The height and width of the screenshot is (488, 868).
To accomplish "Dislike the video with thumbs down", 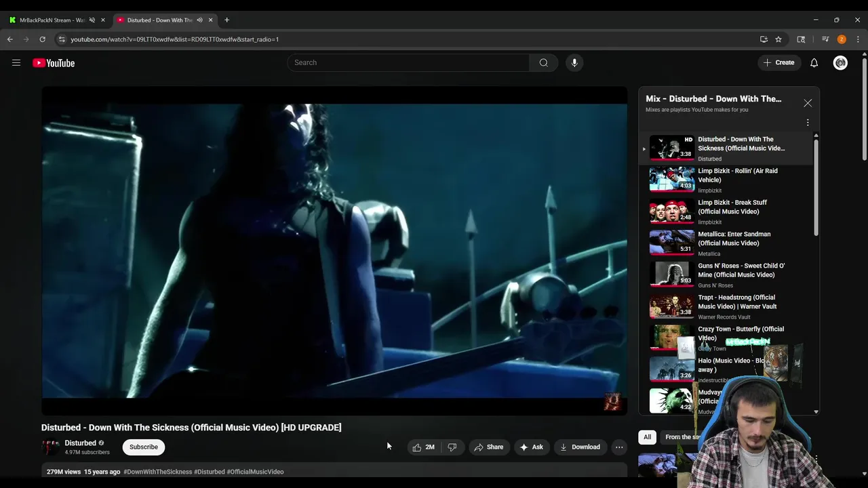I will (452, 447).
